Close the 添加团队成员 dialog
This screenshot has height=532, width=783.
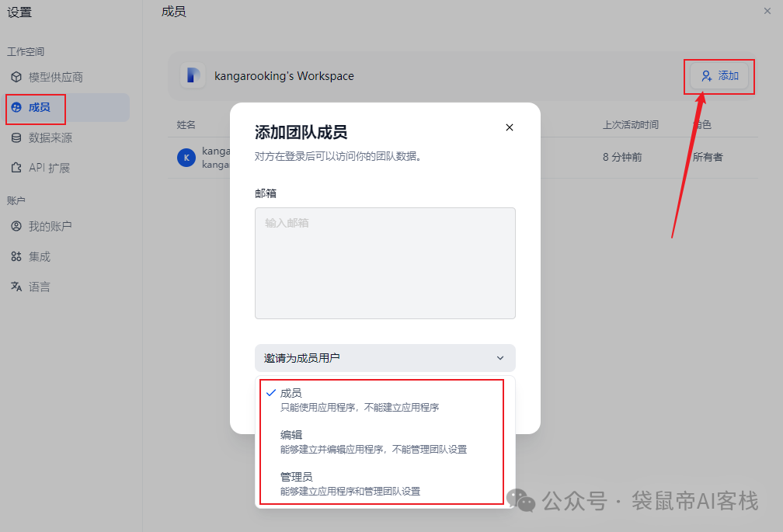pos(510,127)
